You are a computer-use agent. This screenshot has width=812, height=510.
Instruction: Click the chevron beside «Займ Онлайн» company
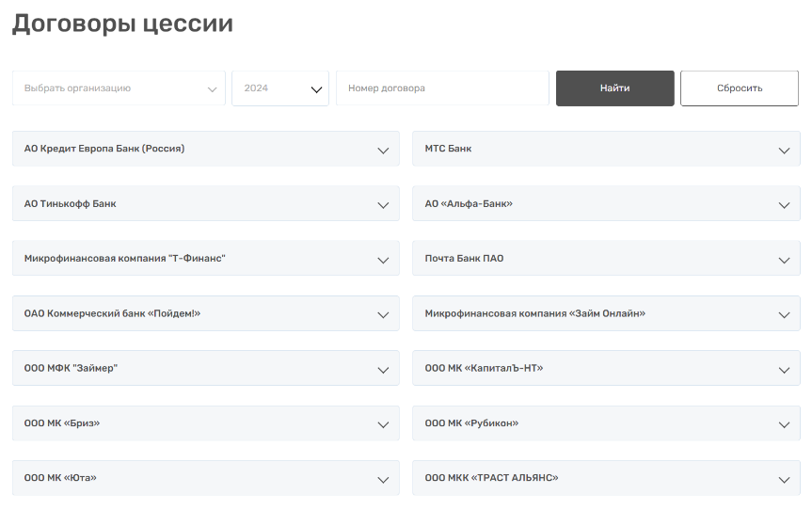click(x=784, y=314)
